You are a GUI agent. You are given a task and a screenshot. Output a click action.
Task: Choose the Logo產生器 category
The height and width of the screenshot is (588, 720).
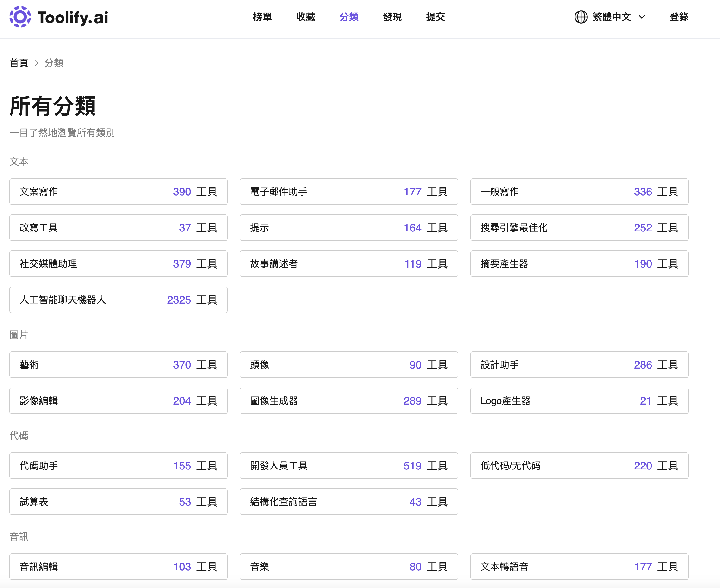(x=579, y=401)
